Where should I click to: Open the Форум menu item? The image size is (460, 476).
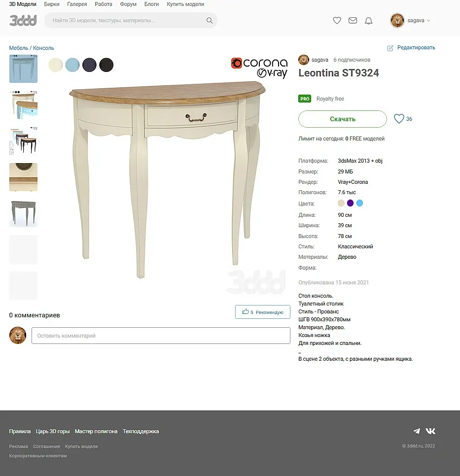128,4
